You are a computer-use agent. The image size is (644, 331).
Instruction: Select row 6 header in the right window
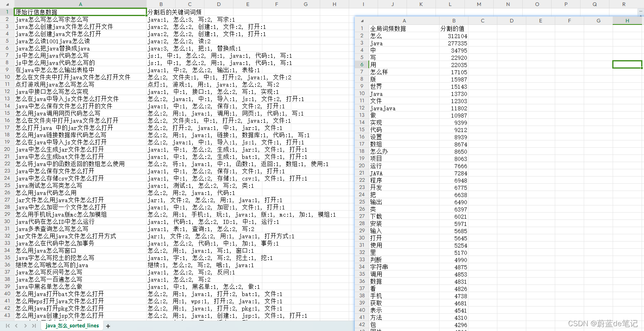(x=362, y=65)
